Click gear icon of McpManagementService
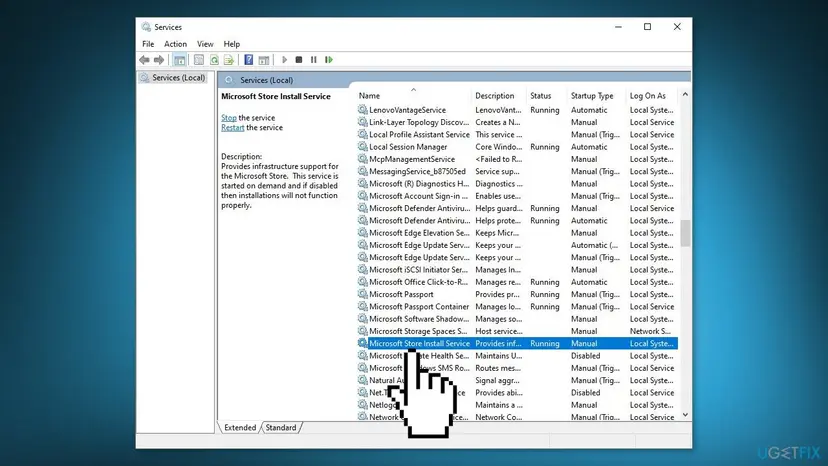The height and width of the screenshot is (466, 828). [x=362, y=159]
